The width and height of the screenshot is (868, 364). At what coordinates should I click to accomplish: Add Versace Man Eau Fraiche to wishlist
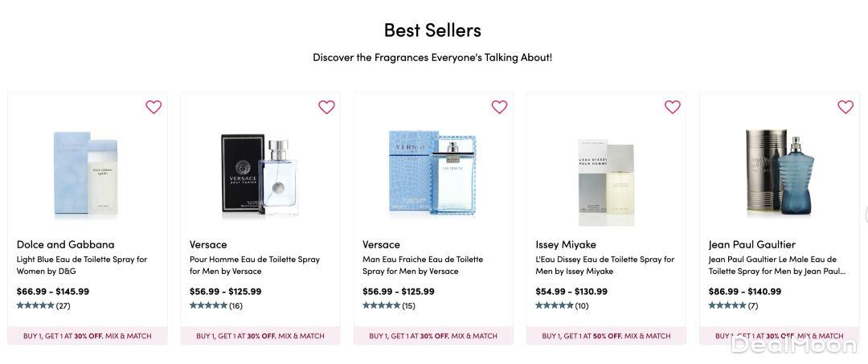tap(499, 107)
